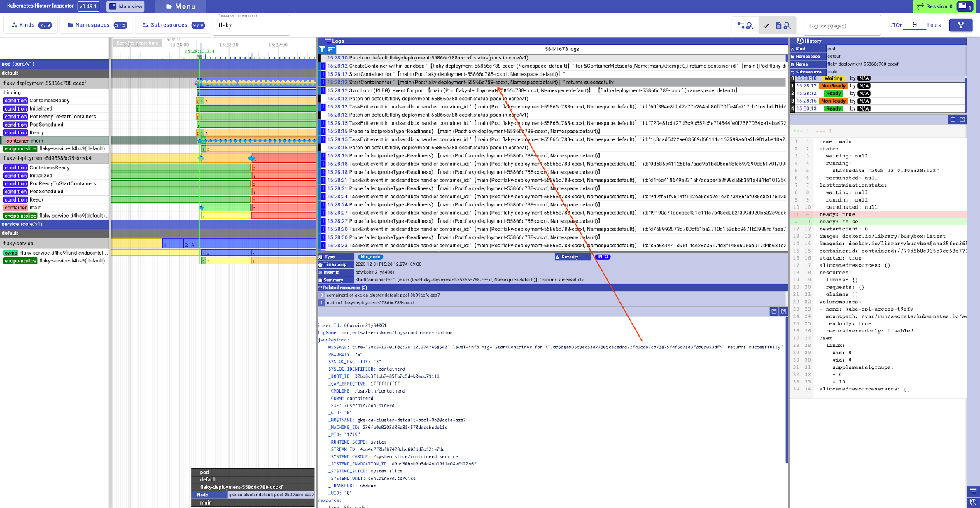The image size is (980, 508).
Task: Toggle timeline filter search icon
Action: (x=744, y=25)
